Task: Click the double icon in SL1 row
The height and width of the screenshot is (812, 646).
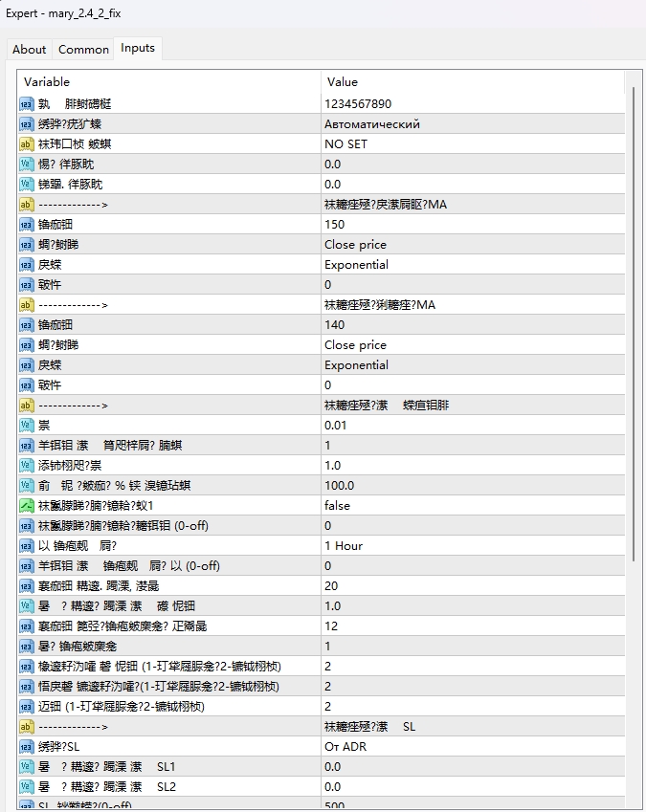Action: [x=27, y=766]
